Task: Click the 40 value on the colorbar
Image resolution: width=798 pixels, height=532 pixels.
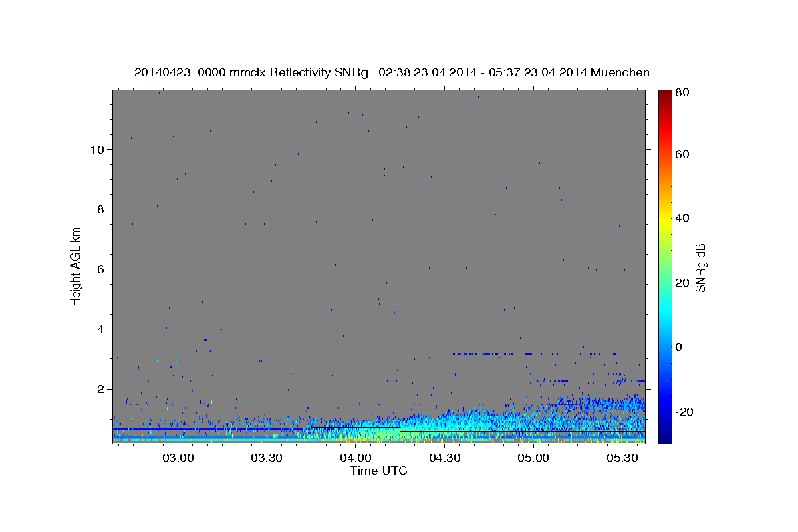Action: click(x=684, y=219)
